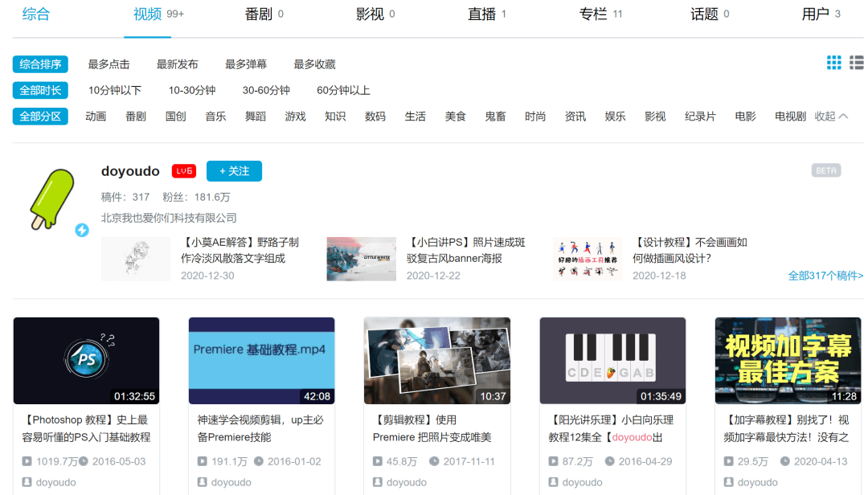868x495 pixels.
Task: Open 【小白讲PS】照片速成班 video link
Action: click(466, 250)
